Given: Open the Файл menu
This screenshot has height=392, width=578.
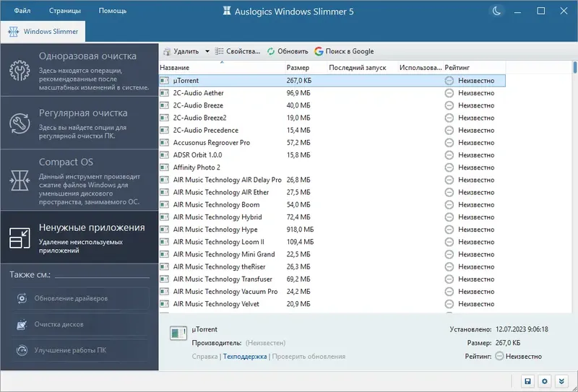Looking at the screenshot, I should (22, 11).
